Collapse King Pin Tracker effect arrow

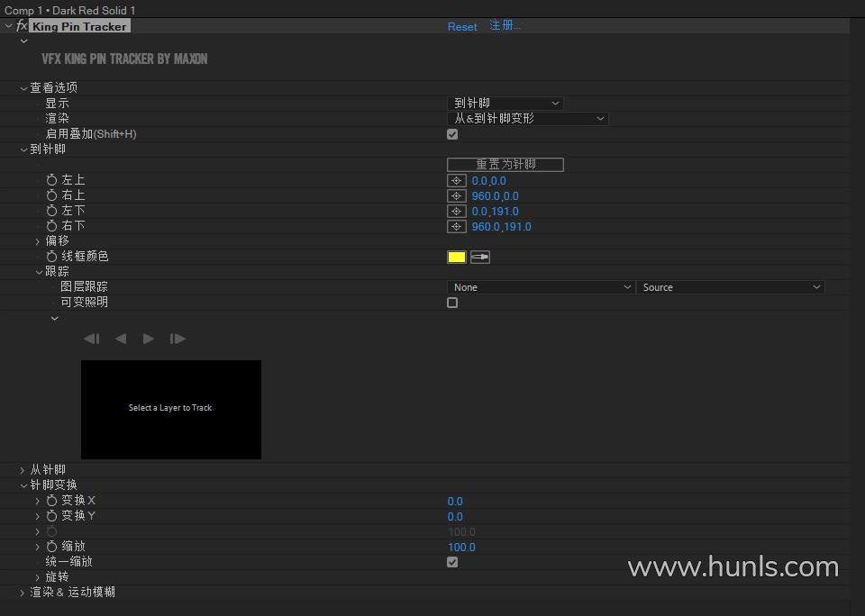(8, 26)
